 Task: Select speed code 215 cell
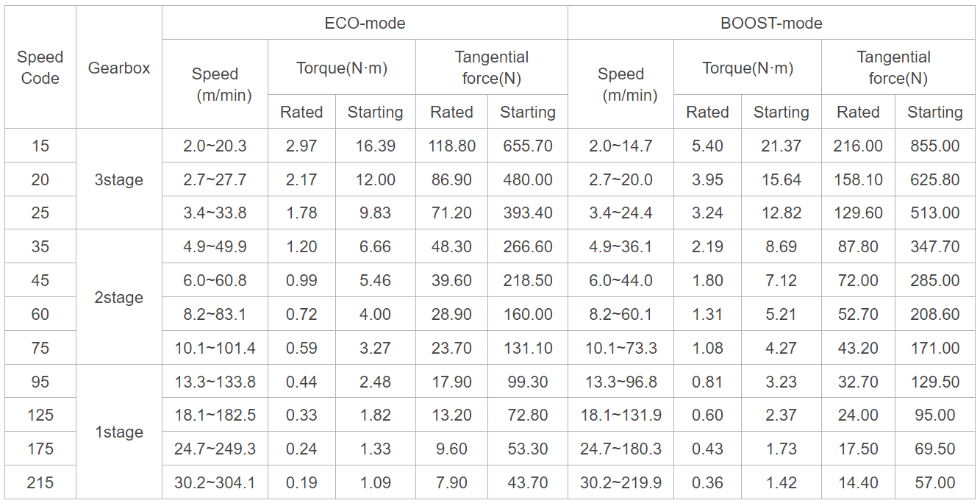(x=40, y=483)
